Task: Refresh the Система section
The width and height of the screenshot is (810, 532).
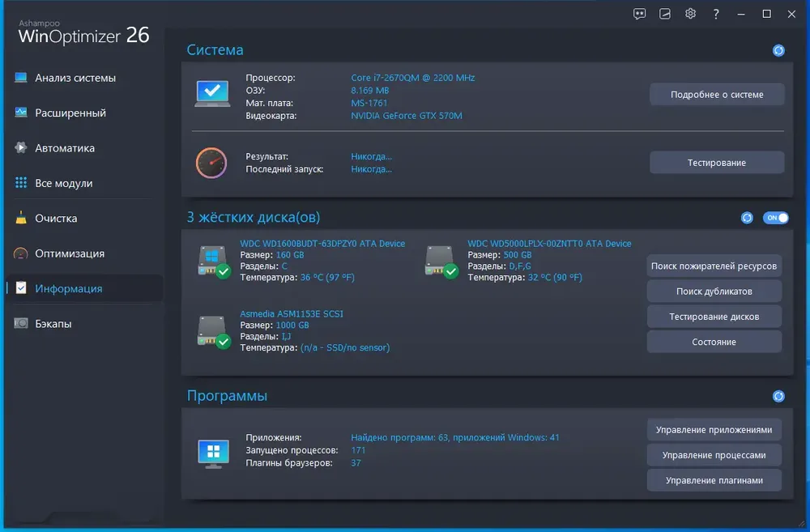Action: tap(778, 51)
